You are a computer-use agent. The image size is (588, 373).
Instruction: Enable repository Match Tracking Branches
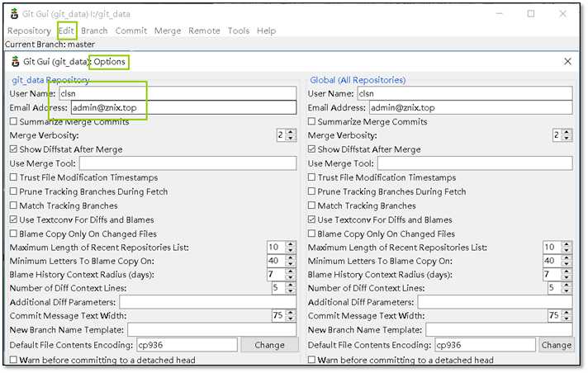[x=13, y=205]
